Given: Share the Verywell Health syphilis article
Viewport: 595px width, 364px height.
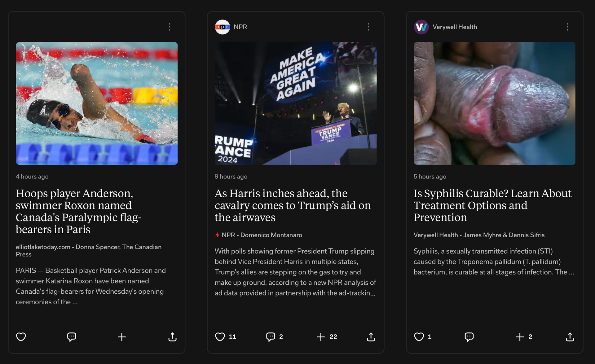Looking at the screenshot, I should click(570, 337).
